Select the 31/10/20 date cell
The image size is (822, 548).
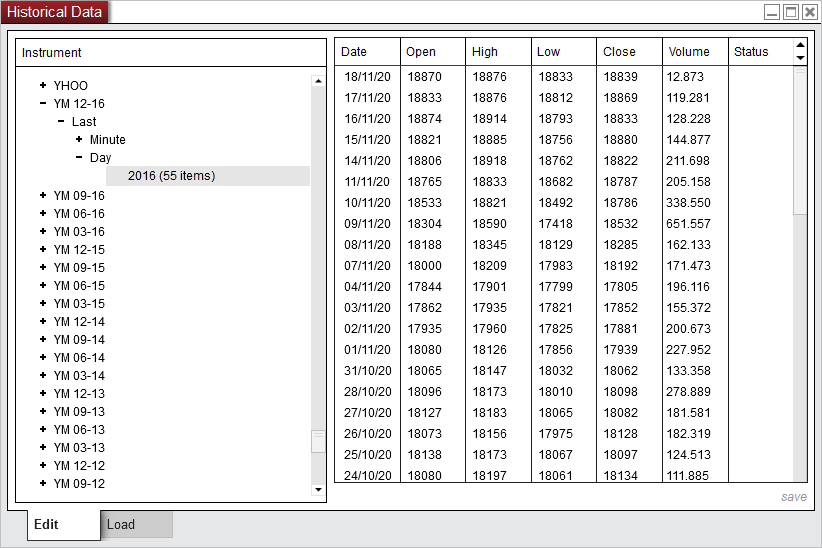(367, 370)
